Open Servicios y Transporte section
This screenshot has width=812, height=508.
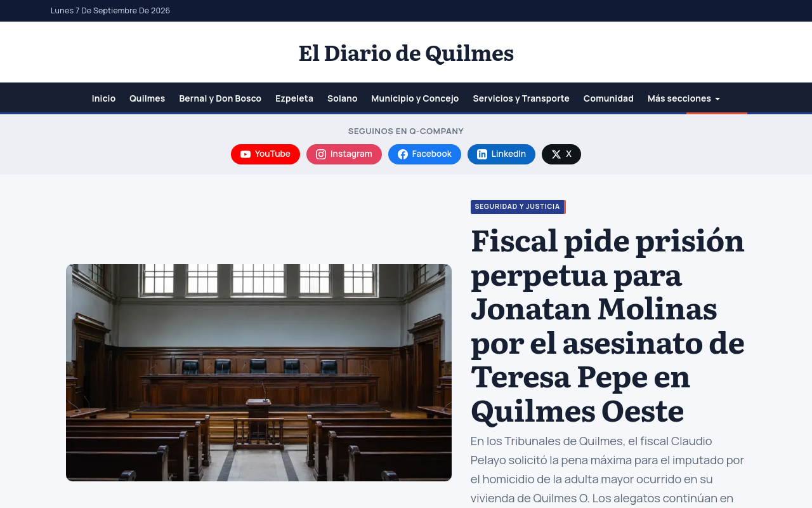521,98
